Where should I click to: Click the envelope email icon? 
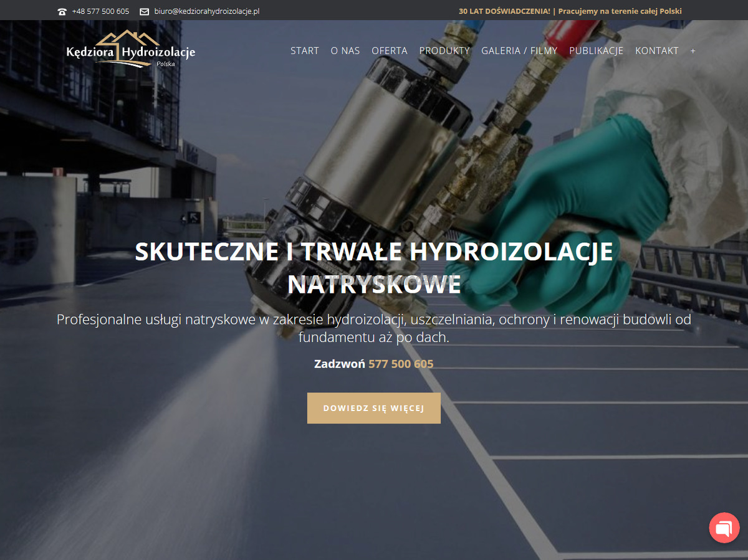(144, 12)
